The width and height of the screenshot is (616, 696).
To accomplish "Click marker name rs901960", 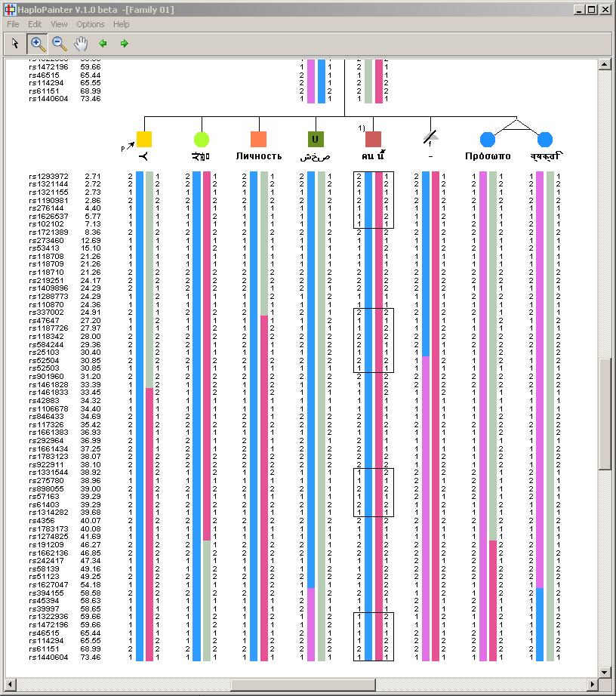I will pyautogui.click(x=46, y=377).
